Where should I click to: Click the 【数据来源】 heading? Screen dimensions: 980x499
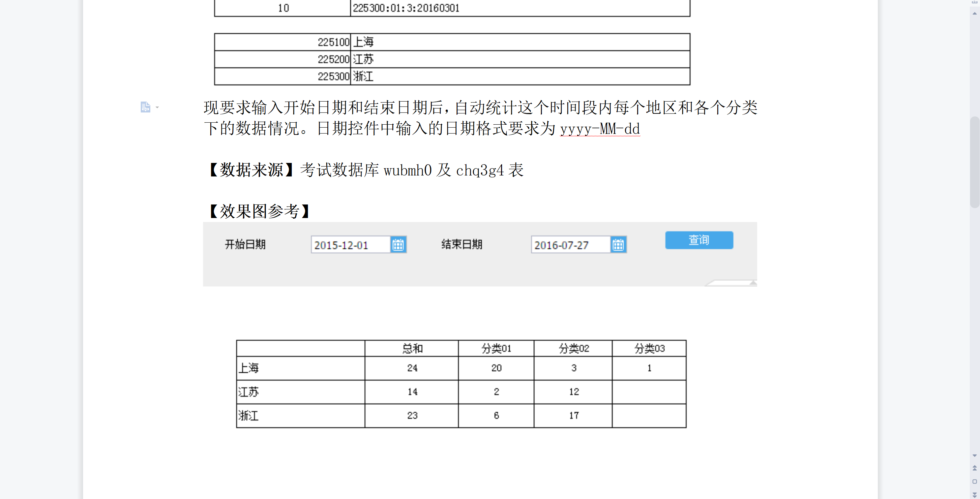tap(252, 170)
